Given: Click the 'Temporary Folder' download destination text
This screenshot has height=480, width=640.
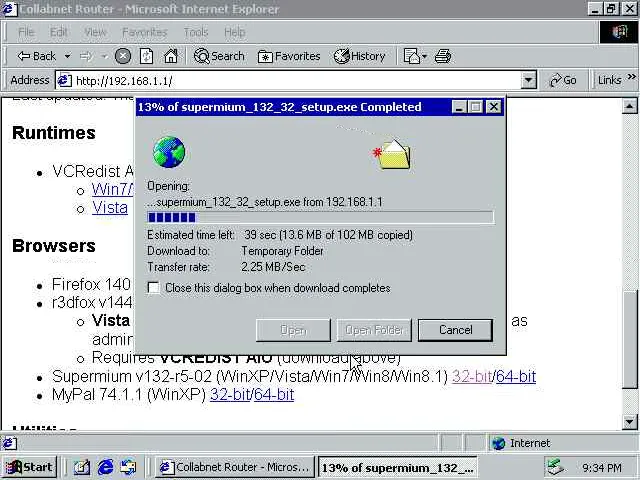Looking at the screenshot, I should (282, 251).
